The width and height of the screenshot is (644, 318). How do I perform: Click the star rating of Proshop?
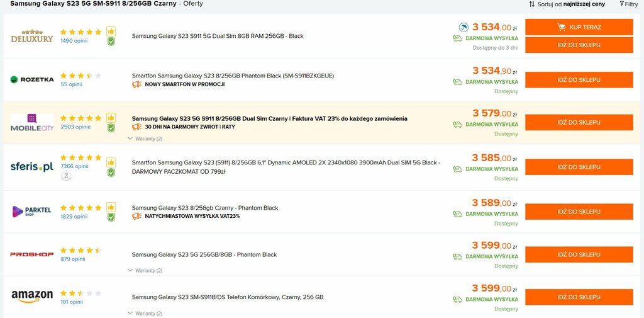click(x=80, y=250)
